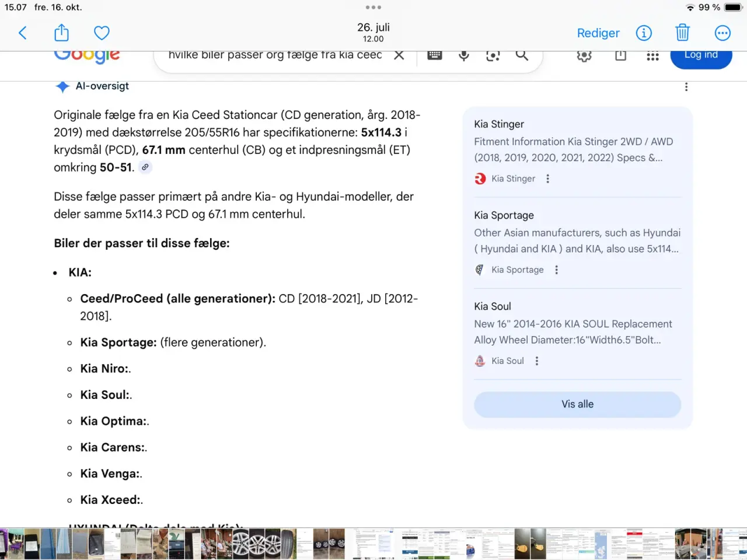Clear the search box with the X
The image size is (747, 560).
tap(399, 55)
